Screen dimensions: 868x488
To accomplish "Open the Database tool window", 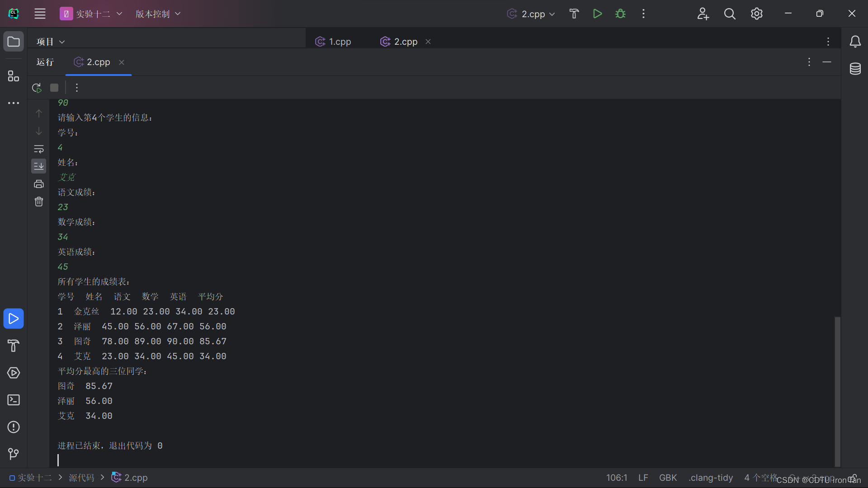I will coord(855,69).
